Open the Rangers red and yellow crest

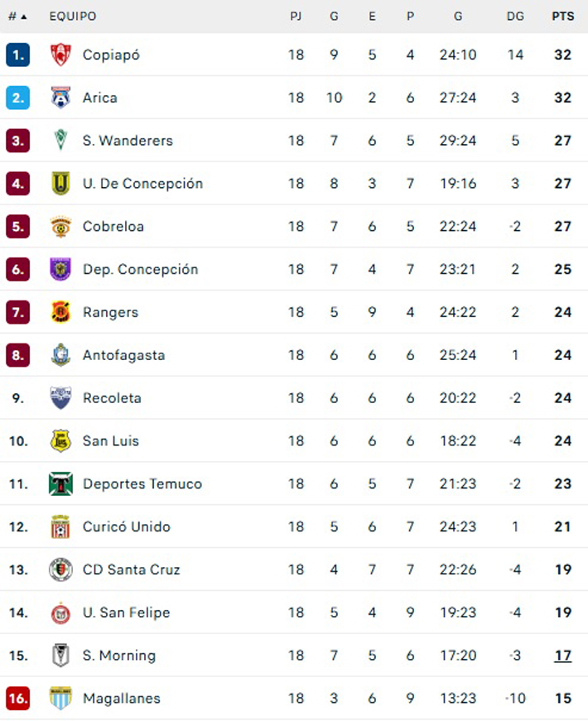click(60, 312)
